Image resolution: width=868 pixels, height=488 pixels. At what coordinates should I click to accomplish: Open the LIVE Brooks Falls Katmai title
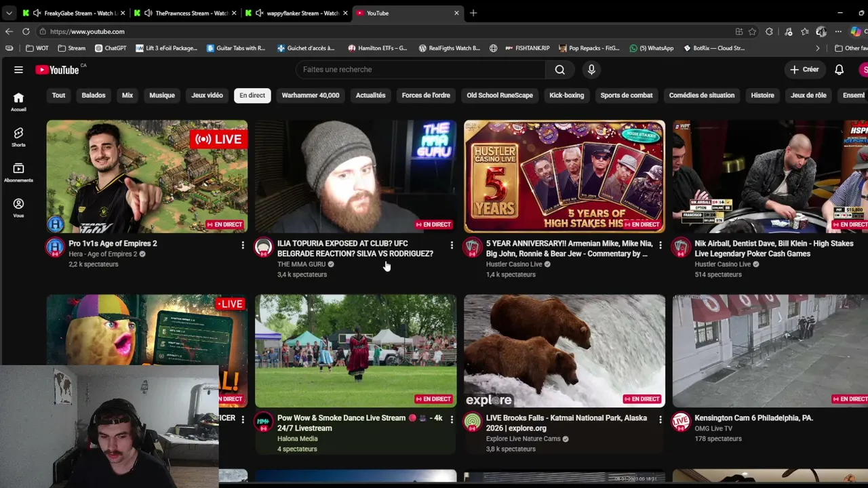[x=566, y=423]
